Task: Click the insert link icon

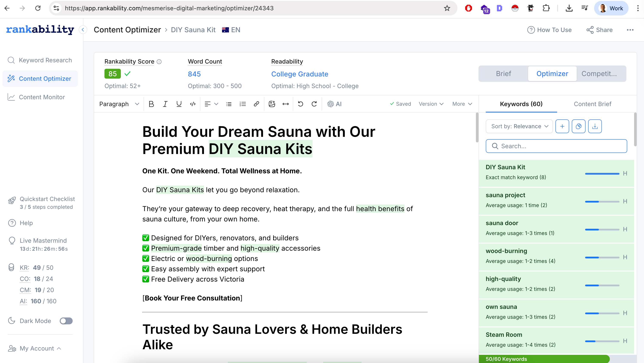Action: [x=256, y=104]
